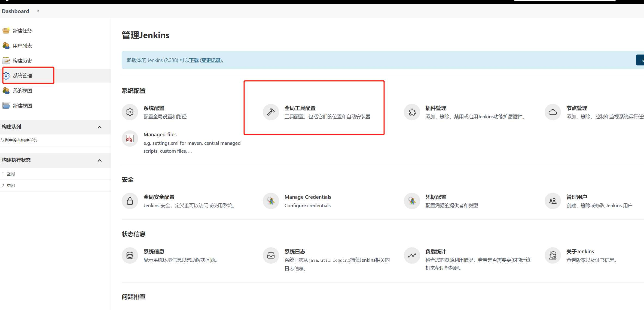Screen dimensions: 644x310
Task: Open 系统配置 settings title
Action: point(154,108)
